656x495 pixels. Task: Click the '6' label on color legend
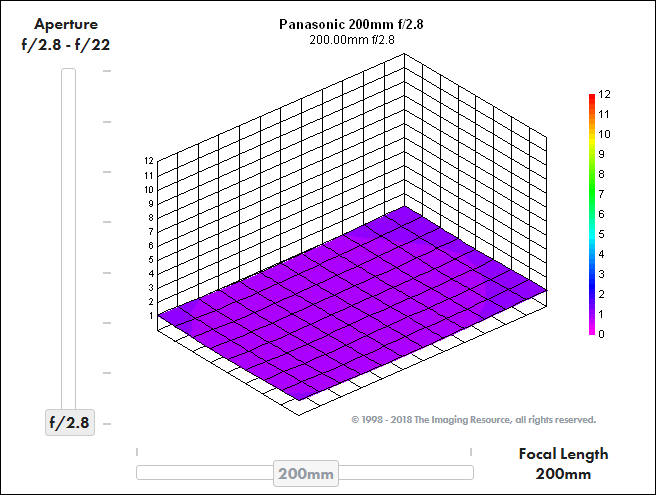click(601, 214)
